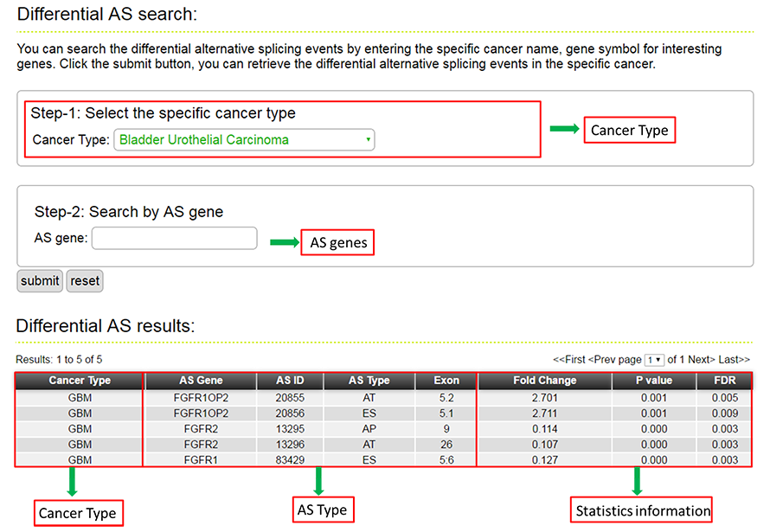Screen dimensions: 770x532
Task: Select the FGFR1 gene cell
Action: click(201, 460)
